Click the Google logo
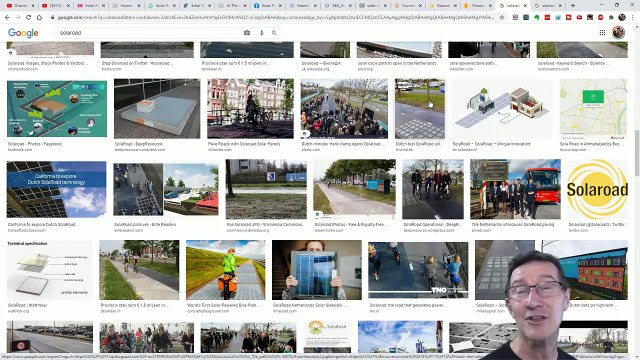The width and height of the screenshot is (640, 360). click(23, 33)
